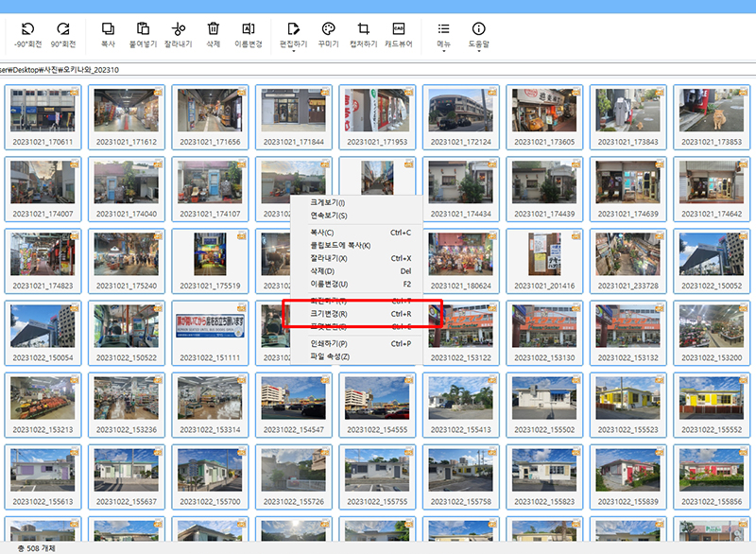
Task: Select the cat photo thumbnail 20231021_173853
Action: pyautogui.click(x=712, y=117)
